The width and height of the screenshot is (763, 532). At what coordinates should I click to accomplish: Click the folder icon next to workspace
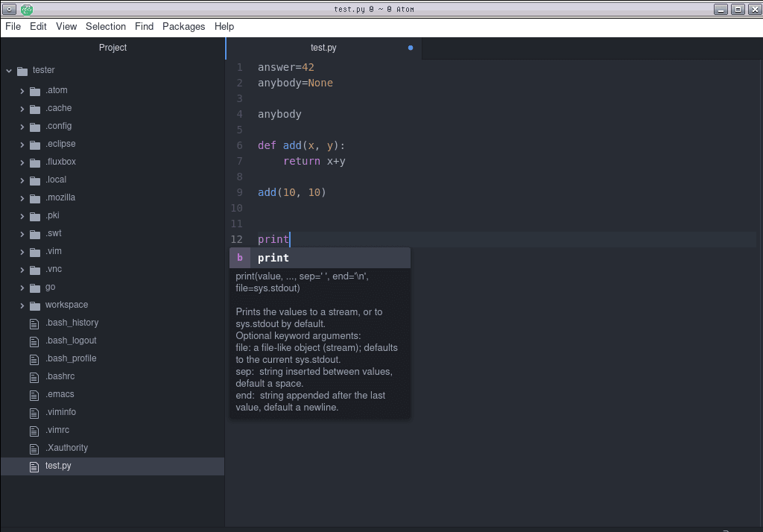click(x=35, y=305)
